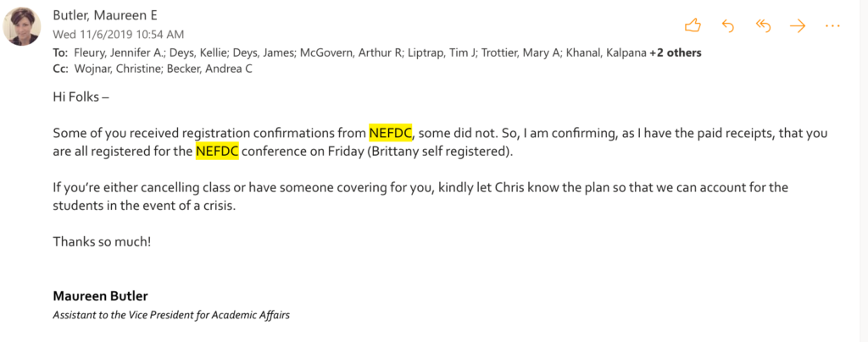
Task: Open the more actions ellipsis menu
Action: pos(832,25)
